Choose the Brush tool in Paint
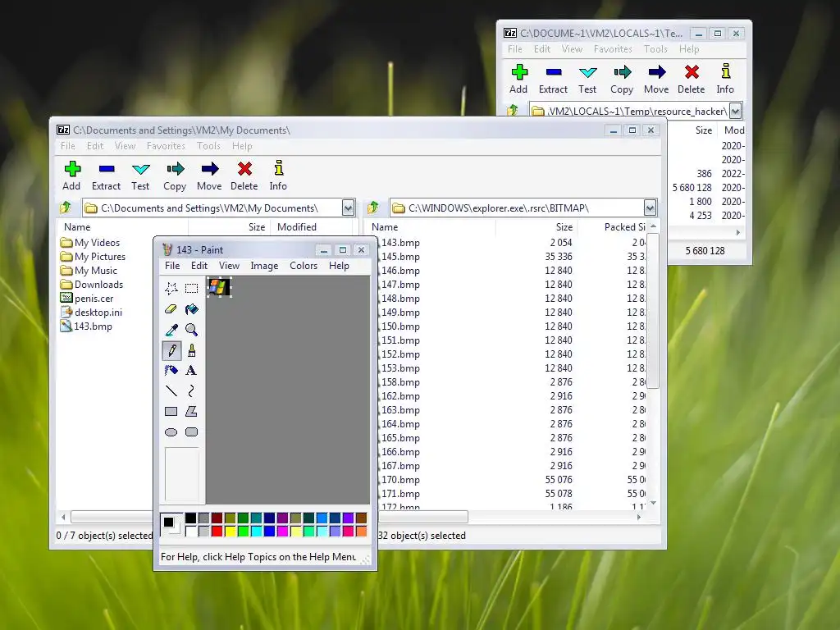Viewport: 840px width, 630px height. [x=191, y=350]
